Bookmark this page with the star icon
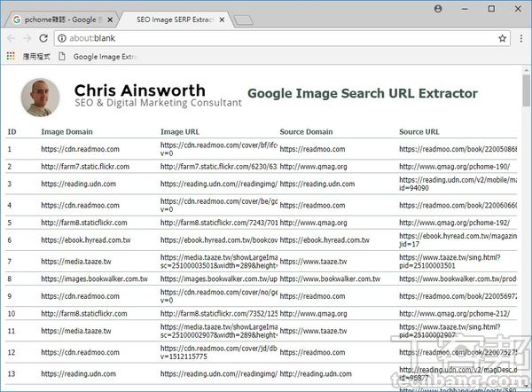 [502, 38]
